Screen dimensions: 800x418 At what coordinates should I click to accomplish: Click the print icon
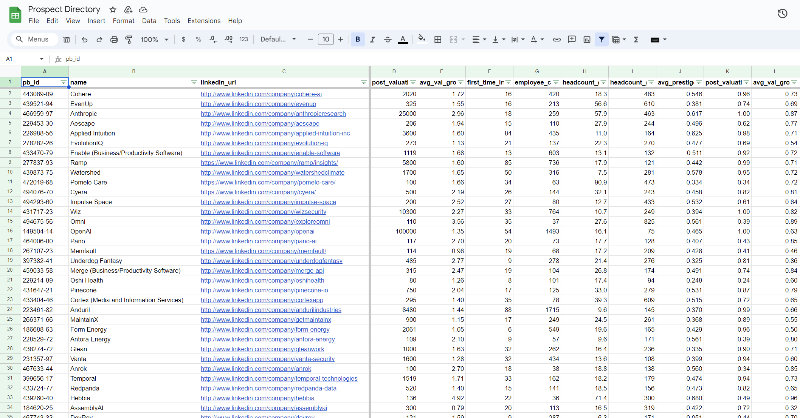point(114,39)
